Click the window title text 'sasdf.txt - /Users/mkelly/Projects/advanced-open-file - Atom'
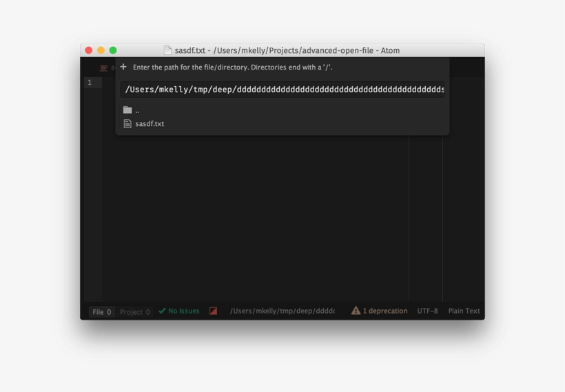 287,50
